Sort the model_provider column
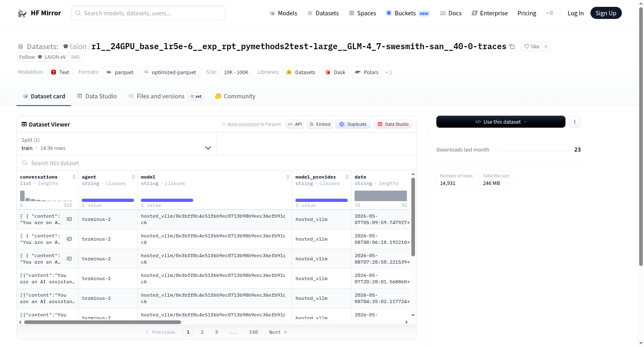The width and height of the screenshot is (644, 347). coord(347,177)
